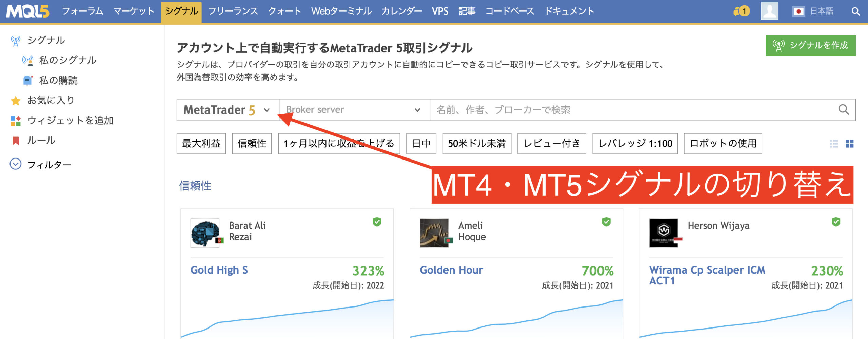This screenshot has width=868, height=339.
Task: Select ルール in the sidebar
Action: (41, 140)
